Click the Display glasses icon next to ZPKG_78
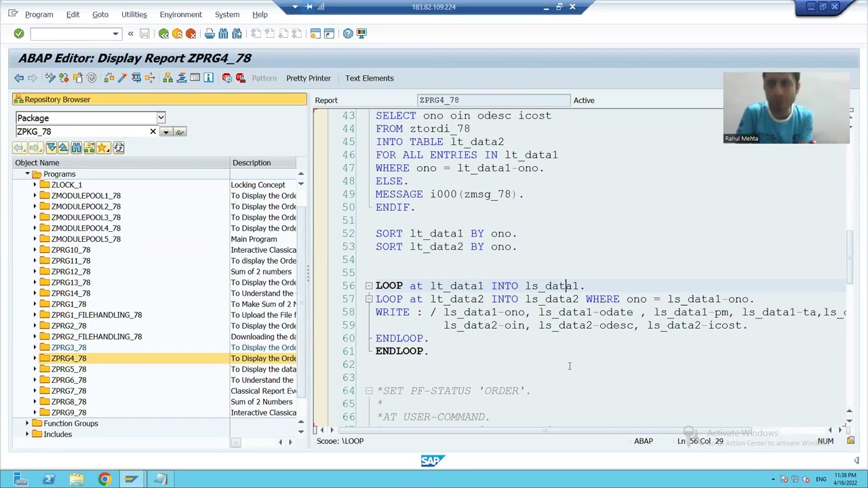 (x=180, y=131)
